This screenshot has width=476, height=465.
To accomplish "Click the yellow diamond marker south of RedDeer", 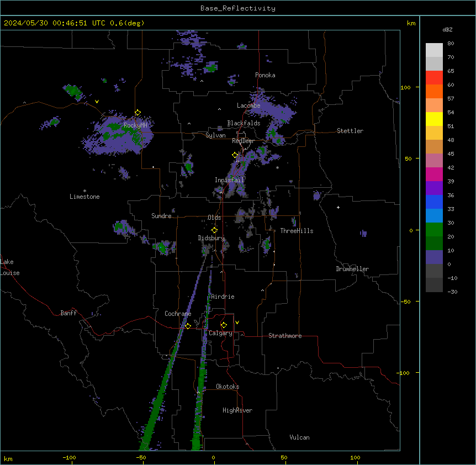I will click(x=235, y=155).
